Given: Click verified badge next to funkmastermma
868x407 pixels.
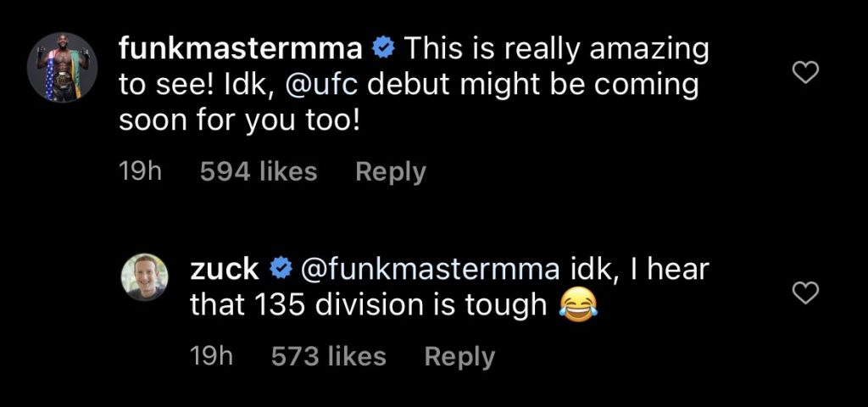Looking at the screenshot, I should [383, 50].
